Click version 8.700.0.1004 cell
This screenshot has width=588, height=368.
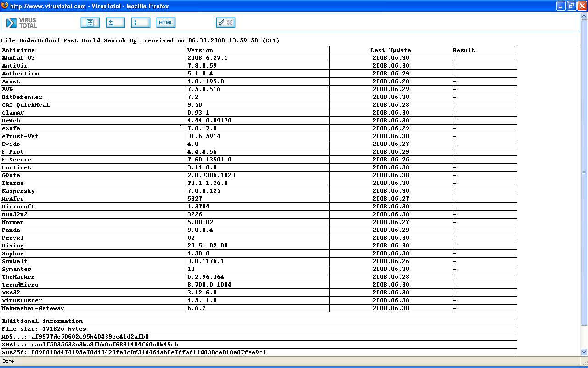point(209,285)
